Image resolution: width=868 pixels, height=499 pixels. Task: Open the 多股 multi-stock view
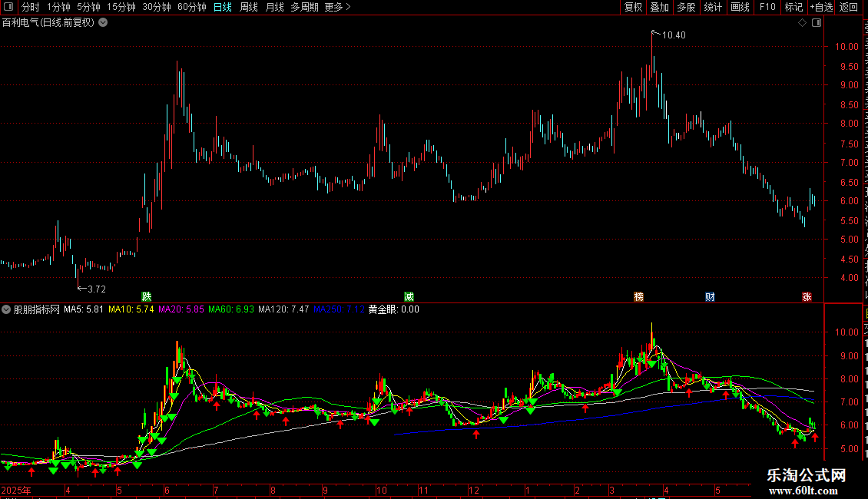(x=686, y=7)
